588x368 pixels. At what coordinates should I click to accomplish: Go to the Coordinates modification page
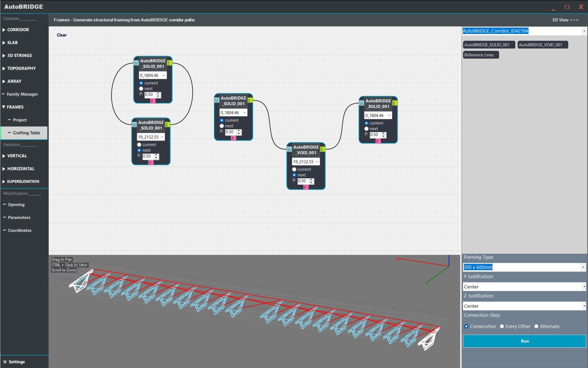[x=20, y=230]
